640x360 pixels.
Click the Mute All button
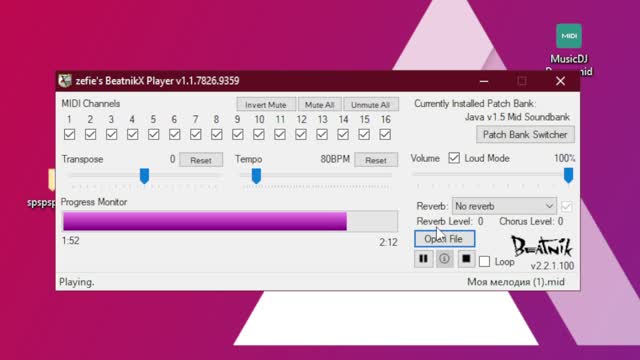click(320, 104)
